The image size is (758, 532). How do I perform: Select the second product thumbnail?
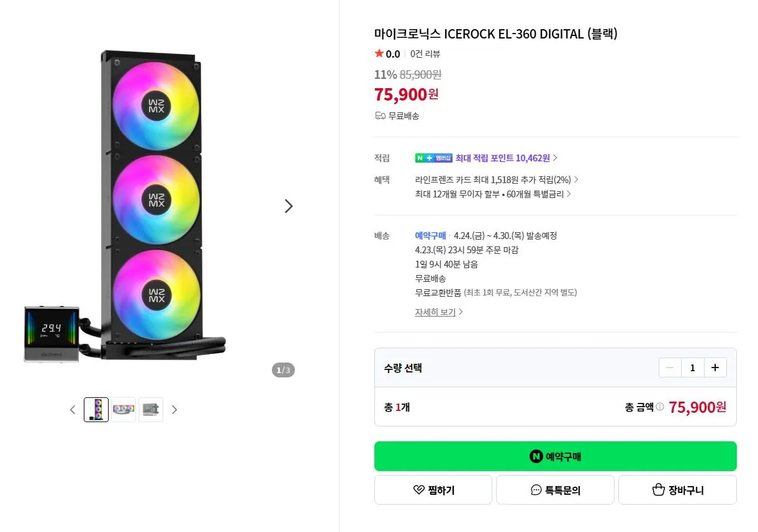124,409
